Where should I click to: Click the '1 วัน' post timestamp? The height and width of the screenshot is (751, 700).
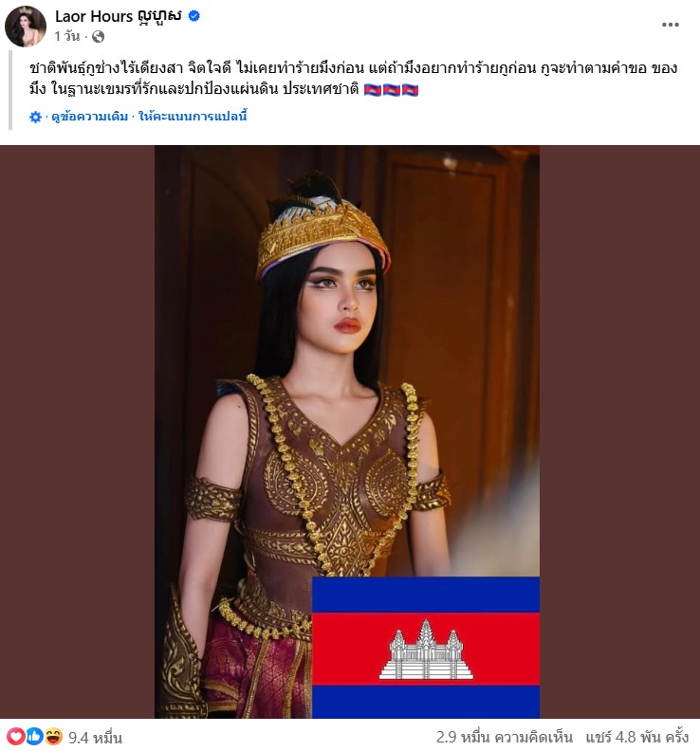(67, 36)
